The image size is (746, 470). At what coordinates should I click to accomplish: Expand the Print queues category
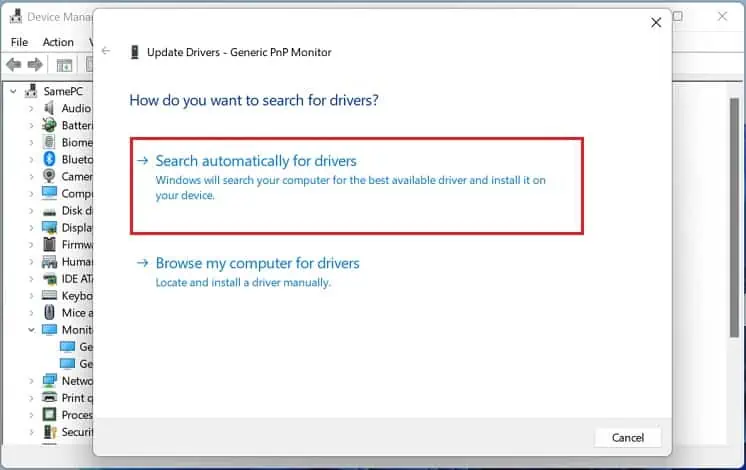31,398
